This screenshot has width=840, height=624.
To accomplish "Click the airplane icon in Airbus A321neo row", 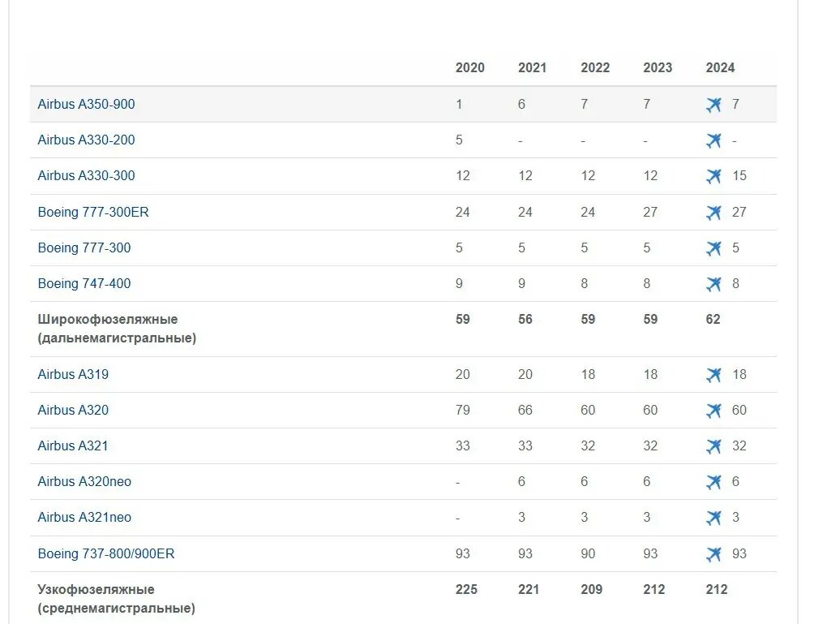I will tap(714, 518).
